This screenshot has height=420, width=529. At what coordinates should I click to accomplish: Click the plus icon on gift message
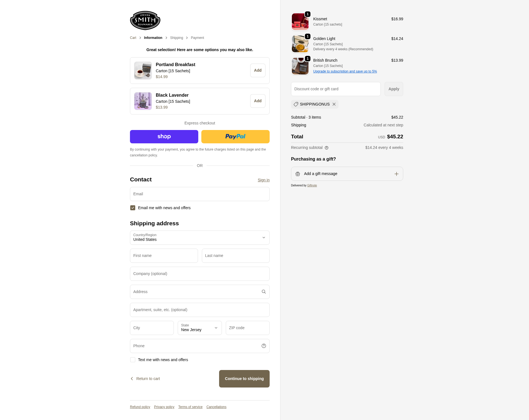tap(397, 174)
